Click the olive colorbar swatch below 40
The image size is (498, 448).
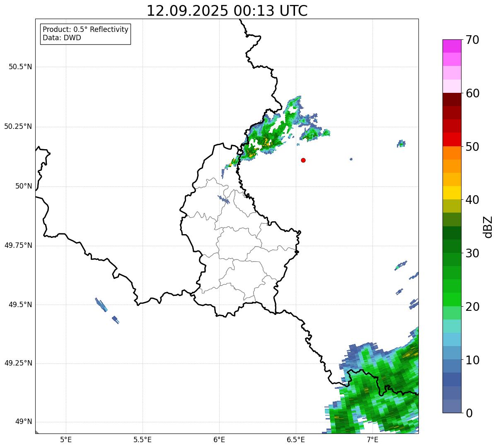(x=452, y=206)
